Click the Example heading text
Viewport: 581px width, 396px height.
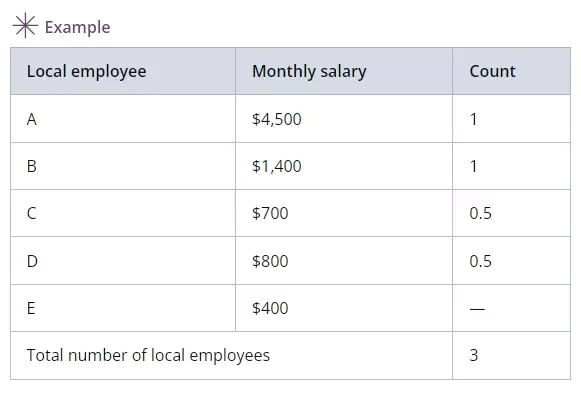(77, 27)
